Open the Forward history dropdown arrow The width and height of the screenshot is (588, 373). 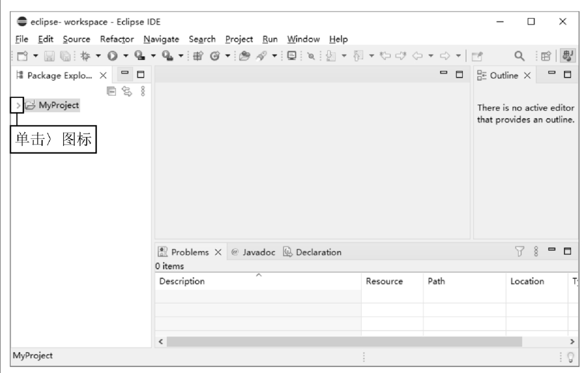point(458,56)
